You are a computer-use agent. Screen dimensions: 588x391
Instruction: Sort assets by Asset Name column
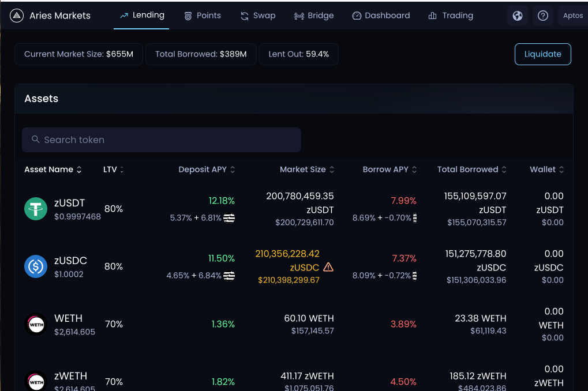pos(53,170)
